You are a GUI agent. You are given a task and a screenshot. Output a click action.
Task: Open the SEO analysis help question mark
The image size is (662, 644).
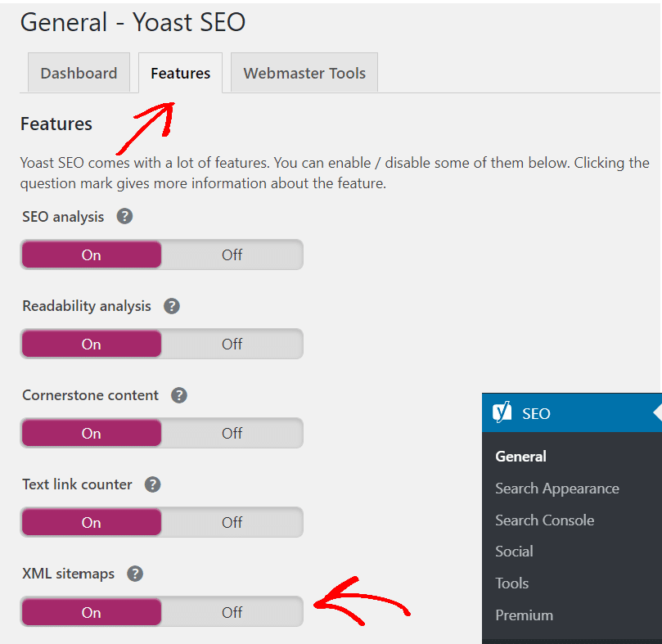click(124, 216)
